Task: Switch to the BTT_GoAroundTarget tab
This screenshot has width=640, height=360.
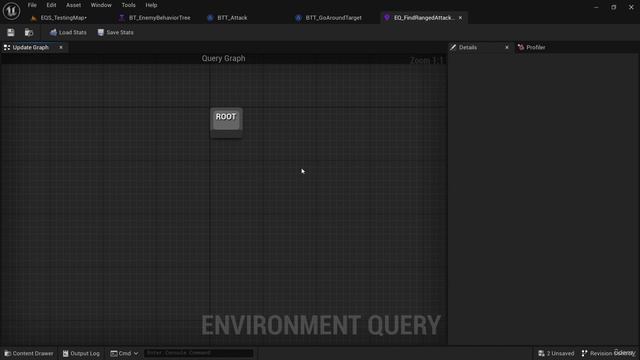Action: pyautogui.click(x=333, y=18)
